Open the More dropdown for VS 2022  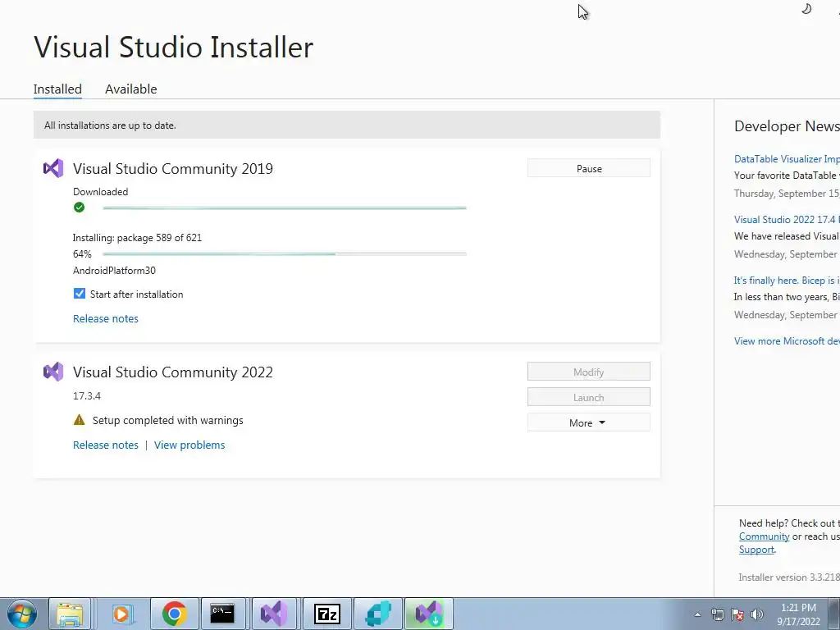[x=589, y=422]
